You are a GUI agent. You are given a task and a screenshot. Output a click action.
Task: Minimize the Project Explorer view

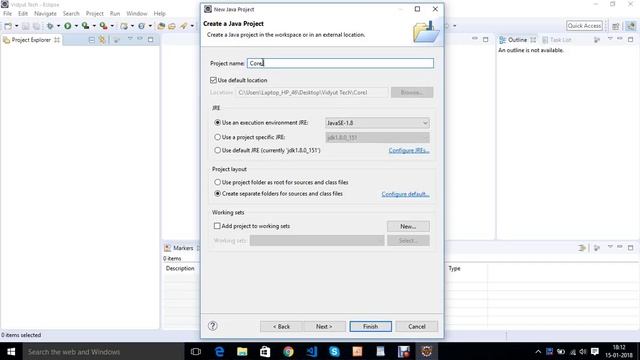[140, 39]
